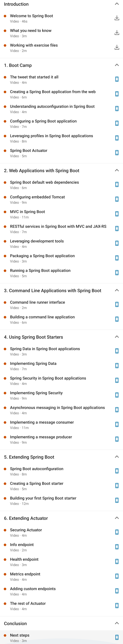
Task: Tap phone icon for Building your first Spring Boot starter
Action: [117, 500]
